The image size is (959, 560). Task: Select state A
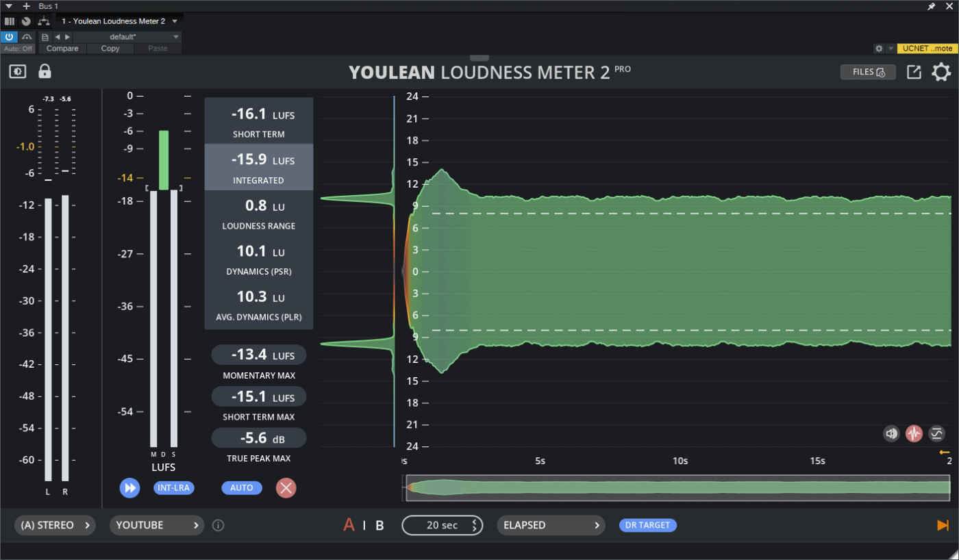coord(349,525)
